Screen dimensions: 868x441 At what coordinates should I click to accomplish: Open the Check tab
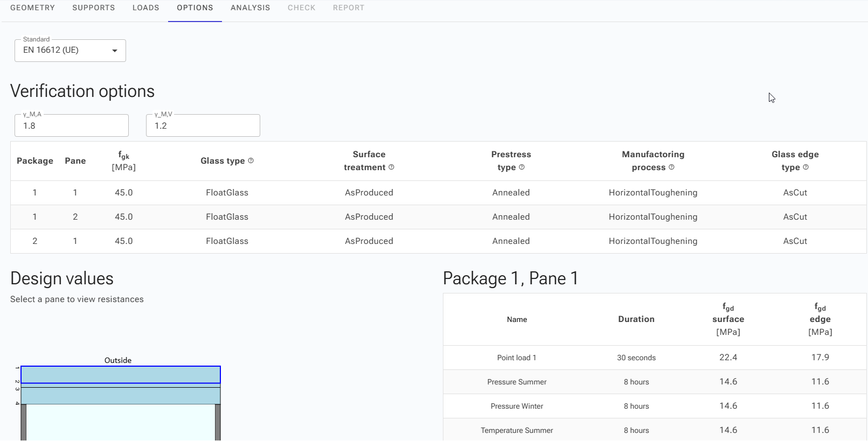(301, 8)
